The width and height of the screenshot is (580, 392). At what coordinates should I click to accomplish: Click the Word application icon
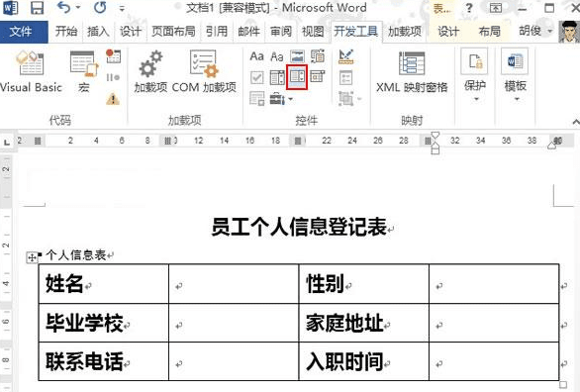(x=10, y=7)
